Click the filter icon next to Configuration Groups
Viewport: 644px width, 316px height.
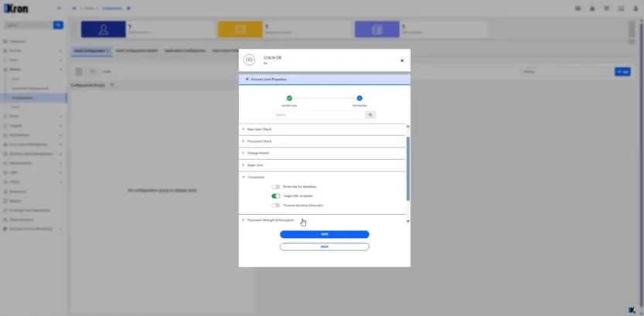112,85
